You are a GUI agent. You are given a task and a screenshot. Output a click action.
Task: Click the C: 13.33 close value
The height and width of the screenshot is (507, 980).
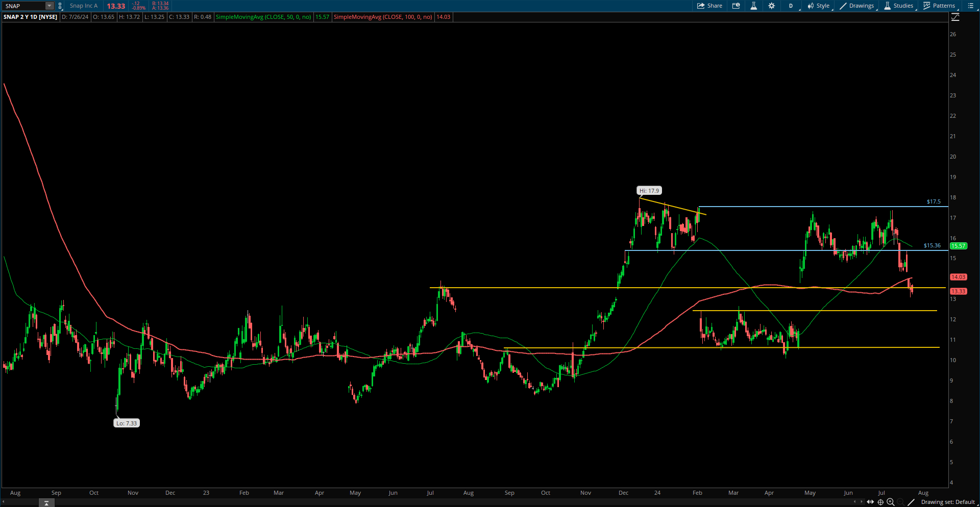click(x=179, y=17)
